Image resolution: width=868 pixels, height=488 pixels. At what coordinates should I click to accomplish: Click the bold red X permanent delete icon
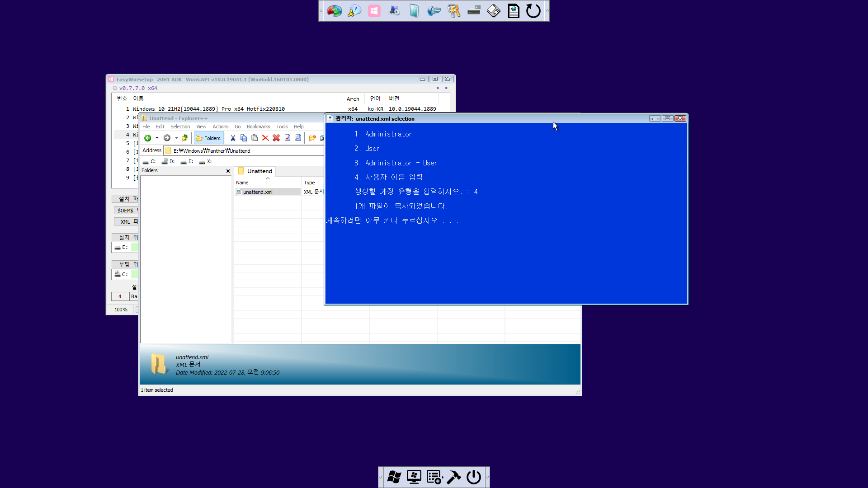click(276, 138)
